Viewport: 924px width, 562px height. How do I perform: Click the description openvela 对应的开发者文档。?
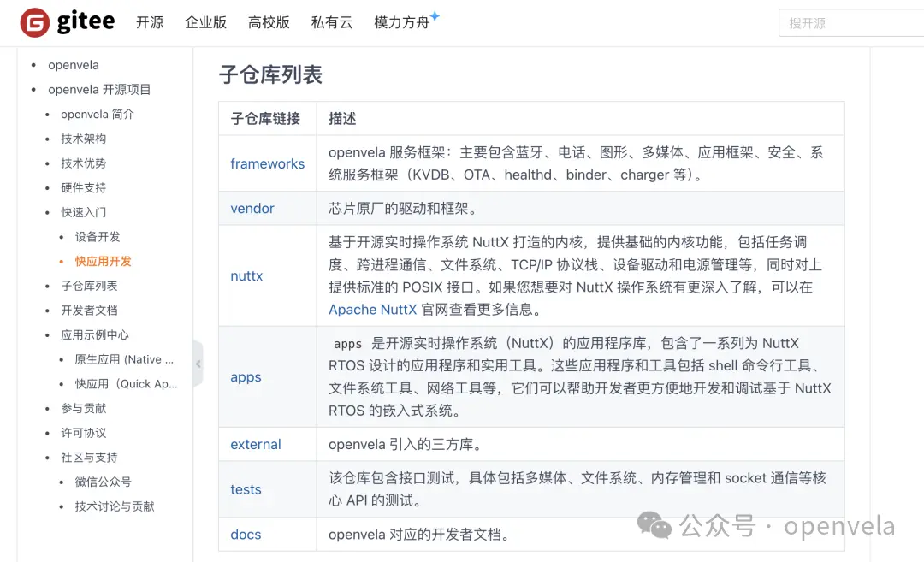[x=421, y=535]
